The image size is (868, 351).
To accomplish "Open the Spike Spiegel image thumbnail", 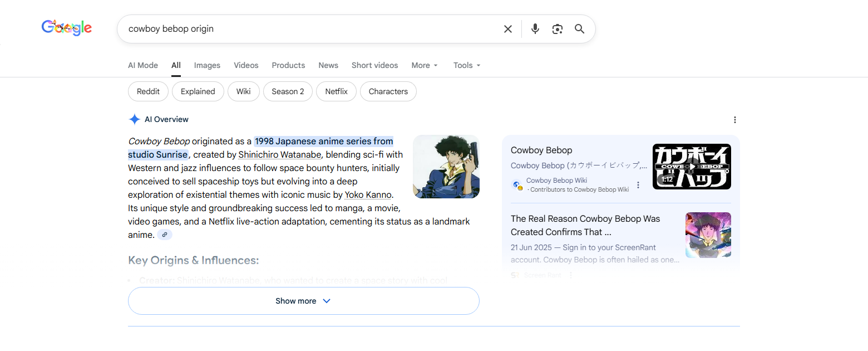I will click(x=446, y=167).
